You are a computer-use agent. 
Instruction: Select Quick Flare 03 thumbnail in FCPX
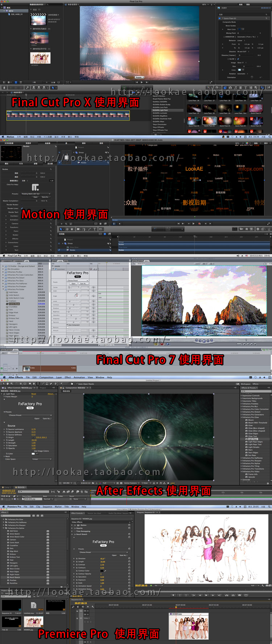(209, 120)
